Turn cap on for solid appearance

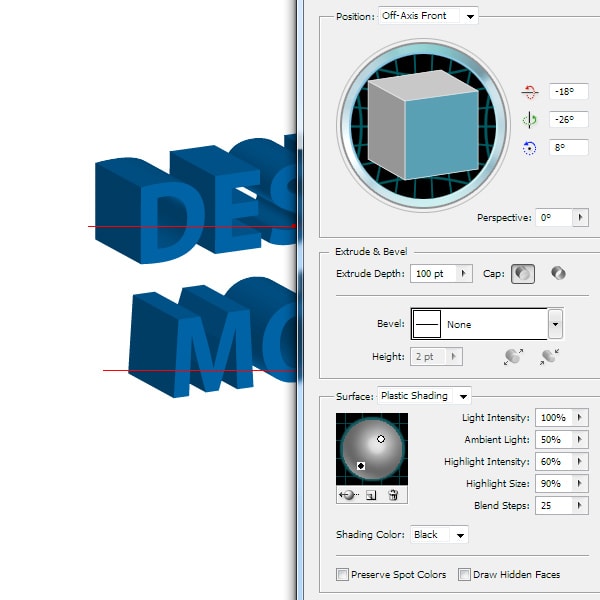click(522, 274)
